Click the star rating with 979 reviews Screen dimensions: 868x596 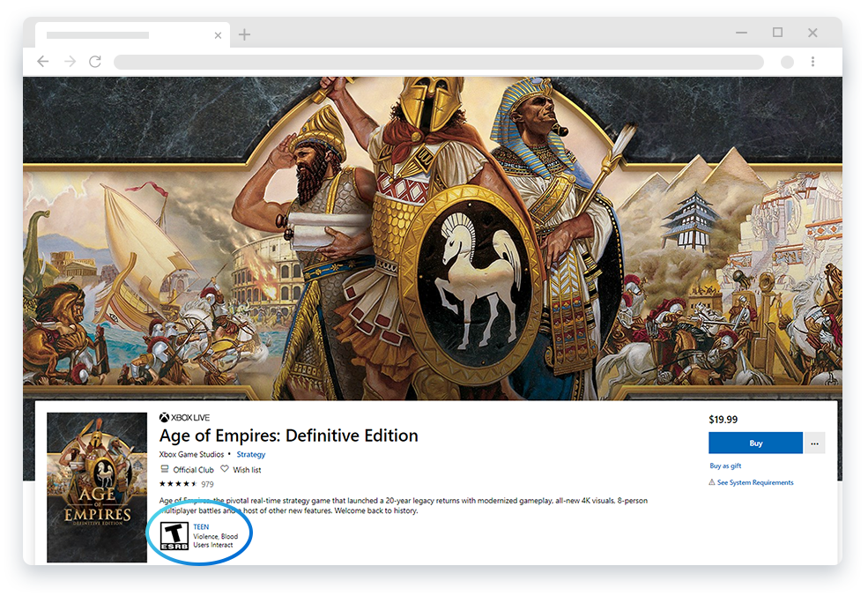(x=187, y=484)
